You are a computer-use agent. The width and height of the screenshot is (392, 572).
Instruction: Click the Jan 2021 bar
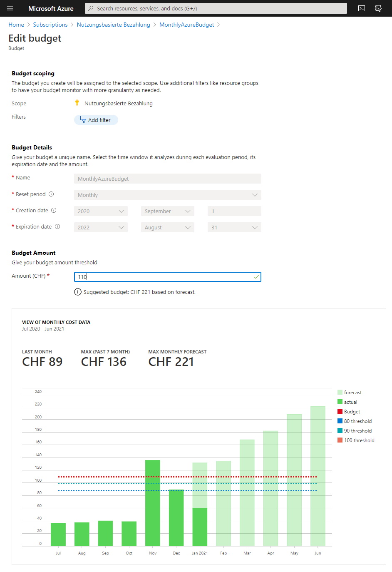click(200, 504)
